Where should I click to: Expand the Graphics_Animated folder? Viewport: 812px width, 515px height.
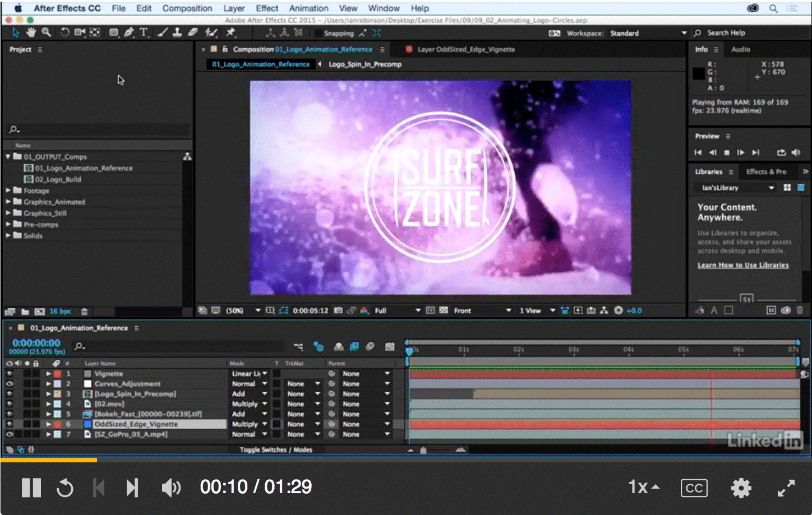click(x=8, y=202)
